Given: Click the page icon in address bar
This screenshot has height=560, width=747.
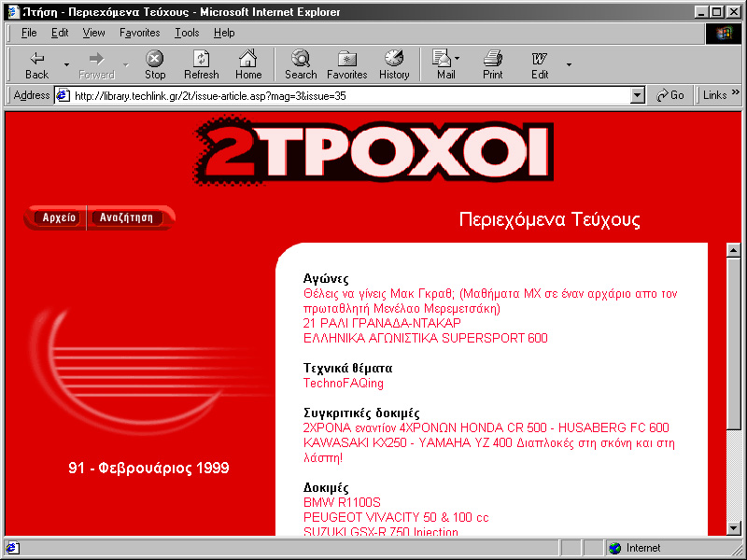Looking at the screenshot, I should pyautogui.click(x=63, y=96).
